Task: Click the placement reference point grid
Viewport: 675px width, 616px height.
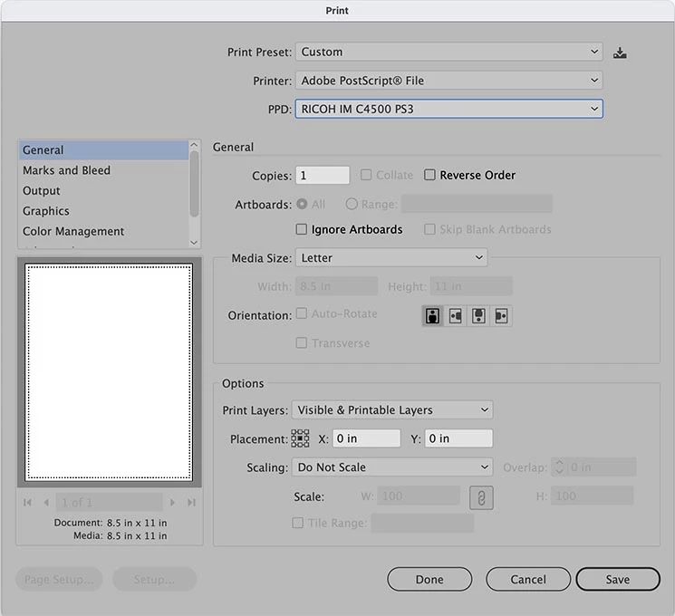Action: [300, 438]
